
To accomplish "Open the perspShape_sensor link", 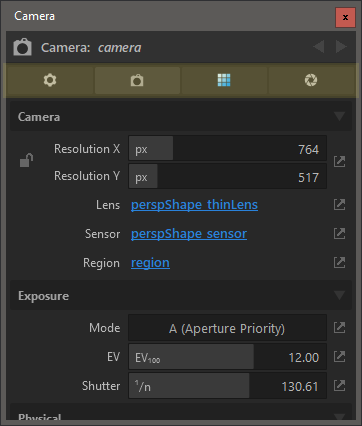I will tap(189, 234).
